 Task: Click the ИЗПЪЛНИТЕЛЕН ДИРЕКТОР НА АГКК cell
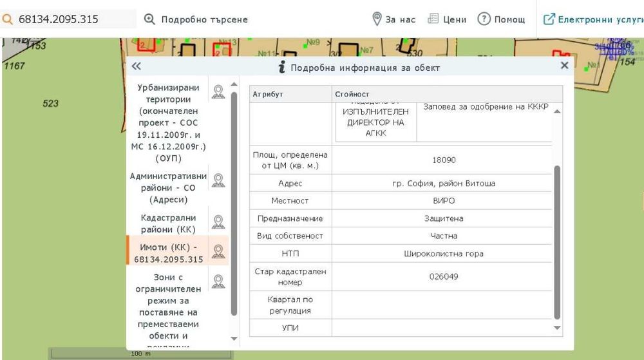[x=376, y=122]
